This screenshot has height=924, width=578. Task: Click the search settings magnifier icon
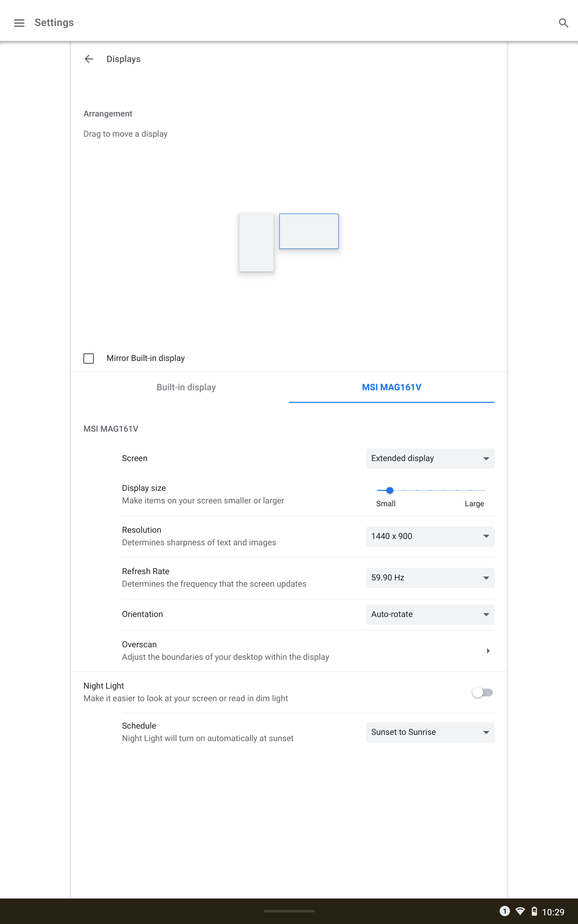(564, 23)
